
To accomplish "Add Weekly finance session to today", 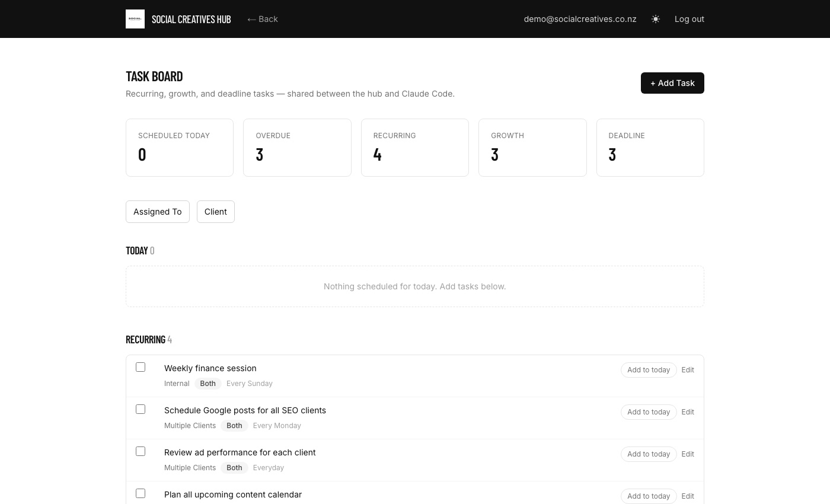I will (649, 370).
